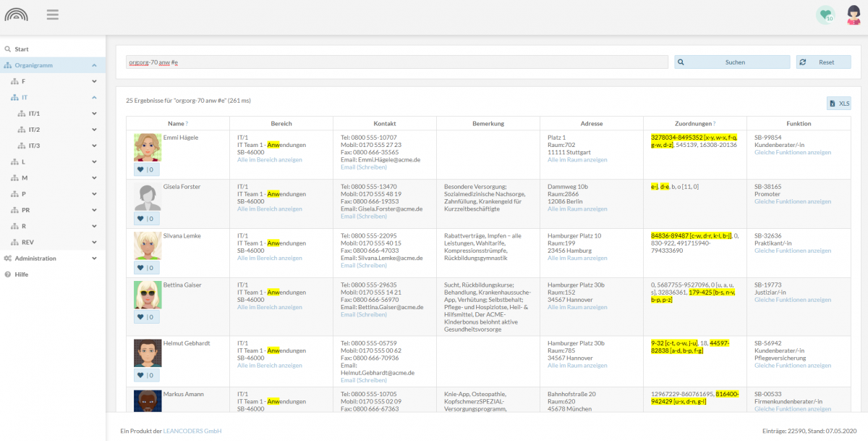Open the LEANCODERS GmbH footer link
The height and width of the screenshot is (441, 868).
point(192,431)
